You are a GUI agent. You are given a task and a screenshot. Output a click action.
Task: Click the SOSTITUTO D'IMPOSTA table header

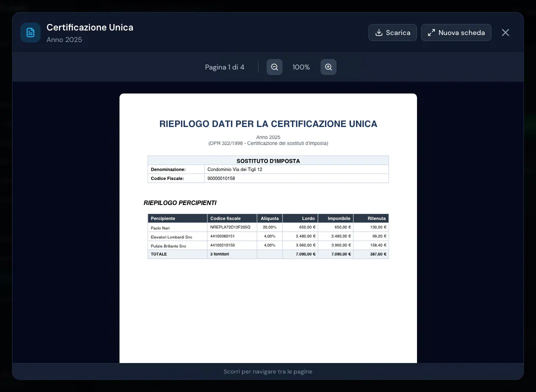(x=268, y=161)
